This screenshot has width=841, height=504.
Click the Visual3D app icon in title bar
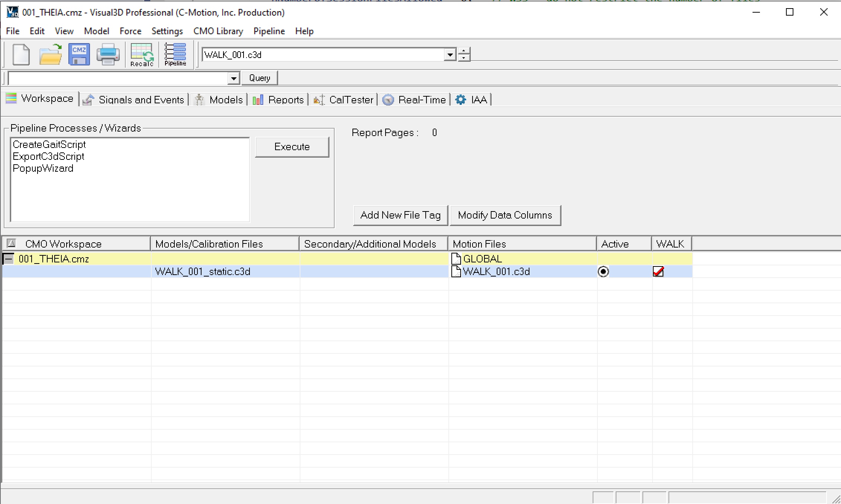click(x=12, y=12)
